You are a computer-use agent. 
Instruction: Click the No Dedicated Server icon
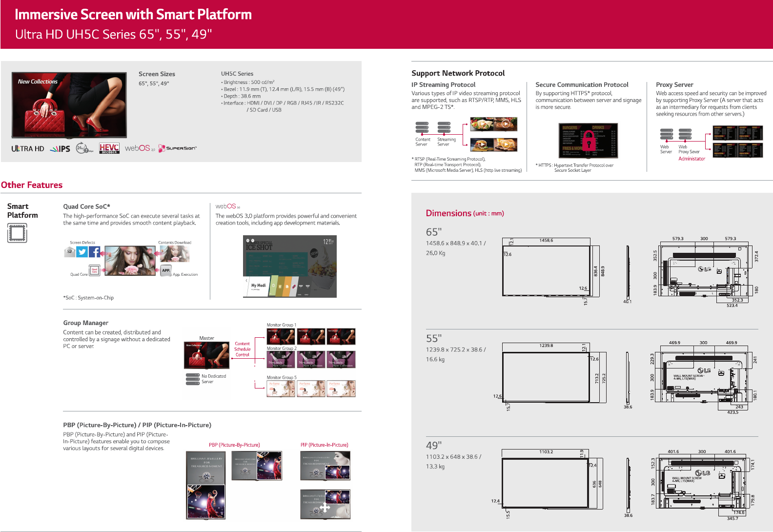[193, 379]
